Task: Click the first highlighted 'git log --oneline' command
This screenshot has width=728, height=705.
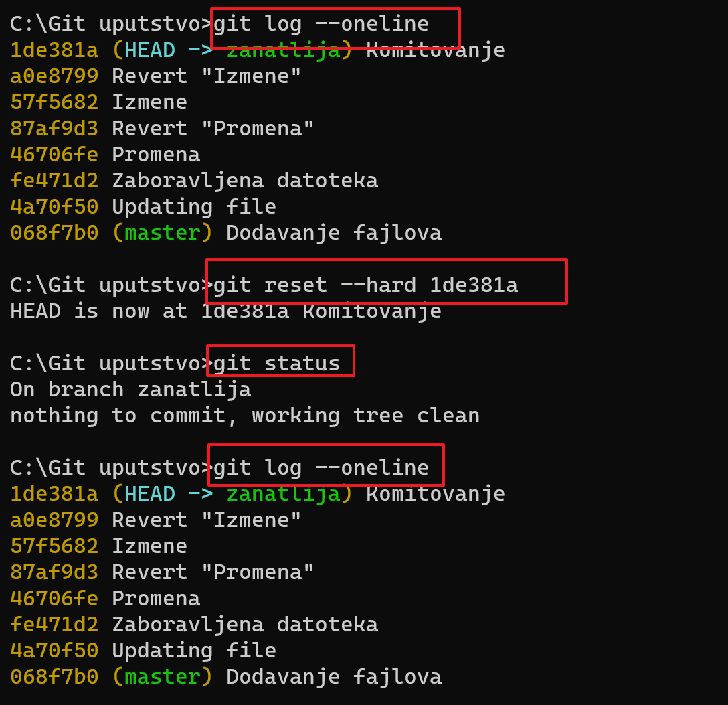Action: coord(321,24)
